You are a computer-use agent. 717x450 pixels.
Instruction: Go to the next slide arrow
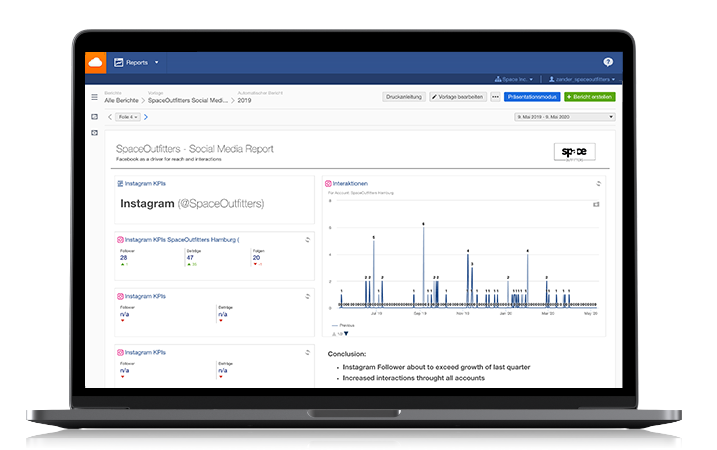[146, 117]
